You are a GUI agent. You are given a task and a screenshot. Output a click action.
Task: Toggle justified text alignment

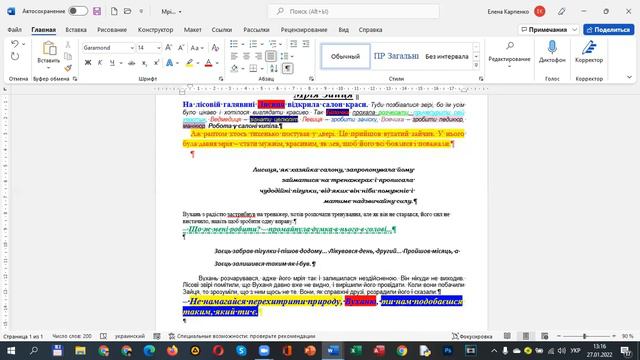click(x=271, y=56)
